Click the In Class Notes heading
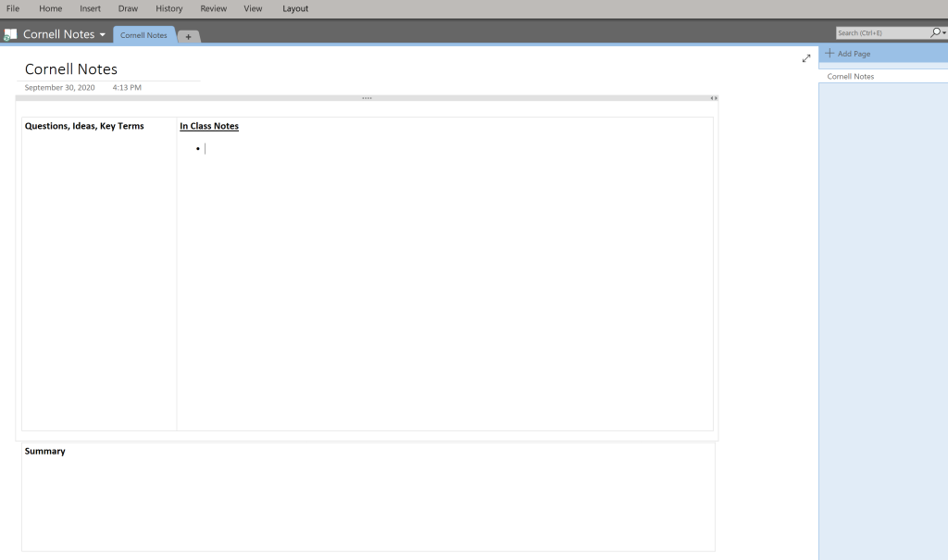This screenshot has width=948, height=560. (x=209, y=126)
